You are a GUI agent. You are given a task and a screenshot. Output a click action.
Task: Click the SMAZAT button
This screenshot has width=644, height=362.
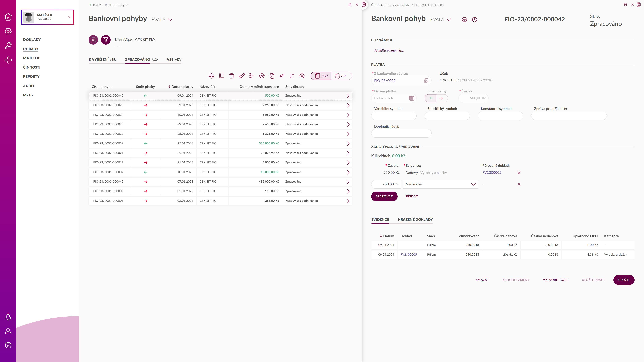(x=482, y=280)
